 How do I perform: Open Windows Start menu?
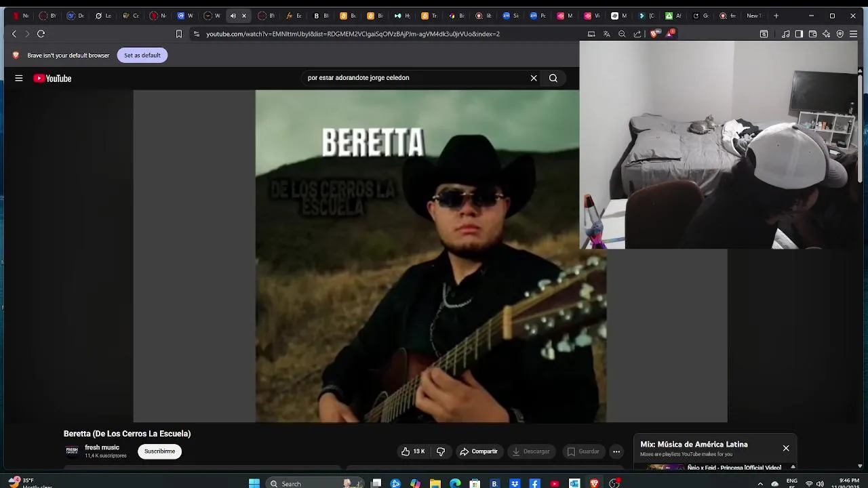(254, 483)
